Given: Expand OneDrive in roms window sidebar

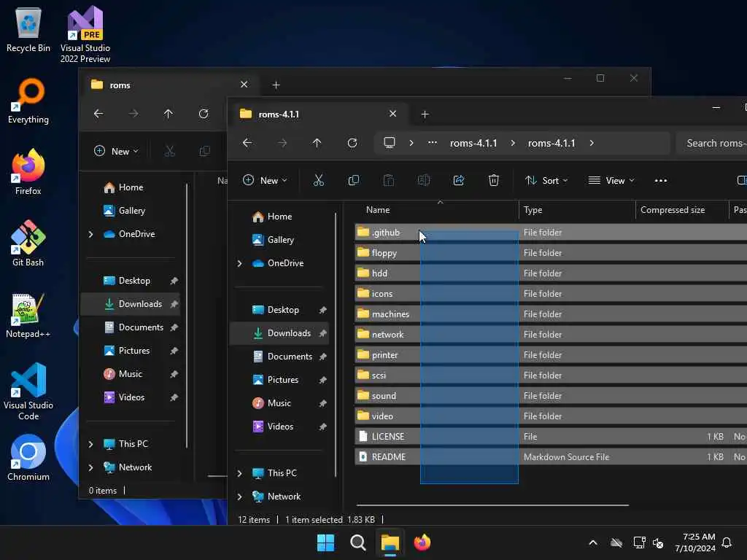Looking at the screenshot, I should pyautogui.click(x=91, y=234).
